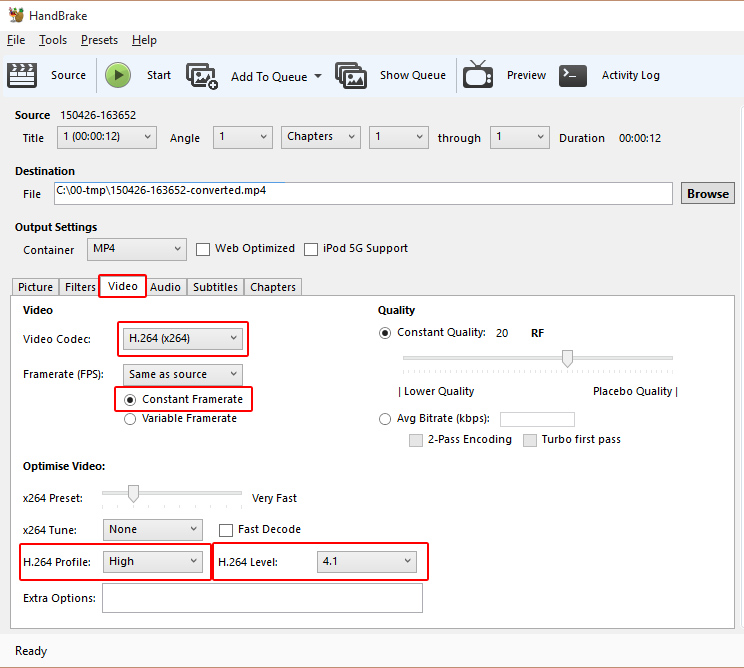Viewport: 744px width, 668px height.
Task: Enable the iPod 5G Support checkbox
Action: click(311, 249)
